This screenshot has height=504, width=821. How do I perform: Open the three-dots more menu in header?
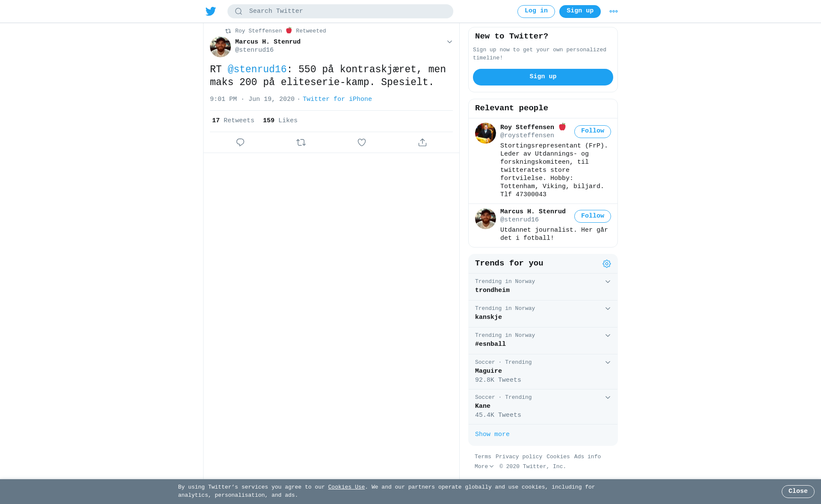click(614, 12)
